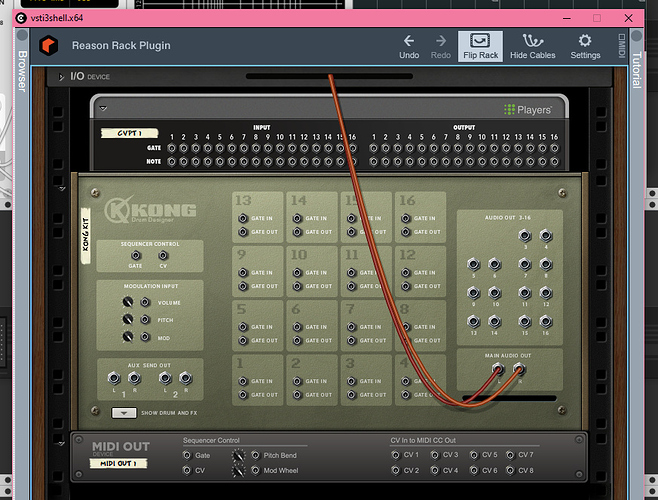Click the MIDI OUT 1 name label

(x=118, y=463)
